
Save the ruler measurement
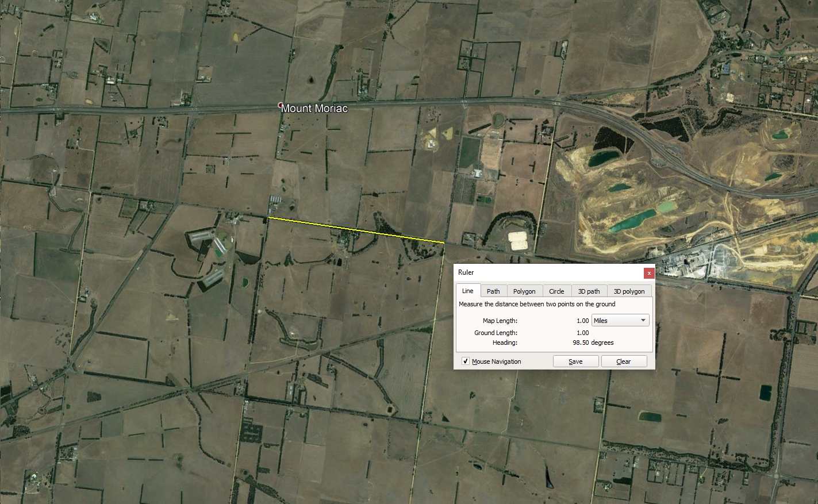(x=575, y=361)
